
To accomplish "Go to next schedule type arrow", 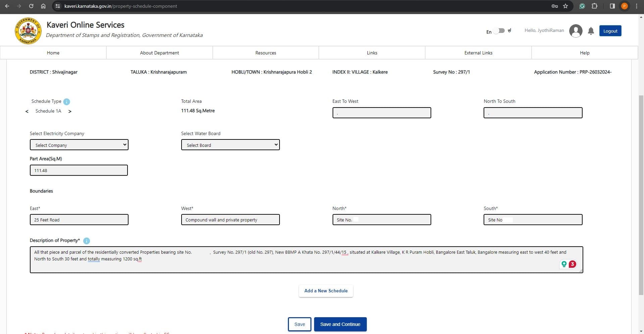I will point(70,111).
